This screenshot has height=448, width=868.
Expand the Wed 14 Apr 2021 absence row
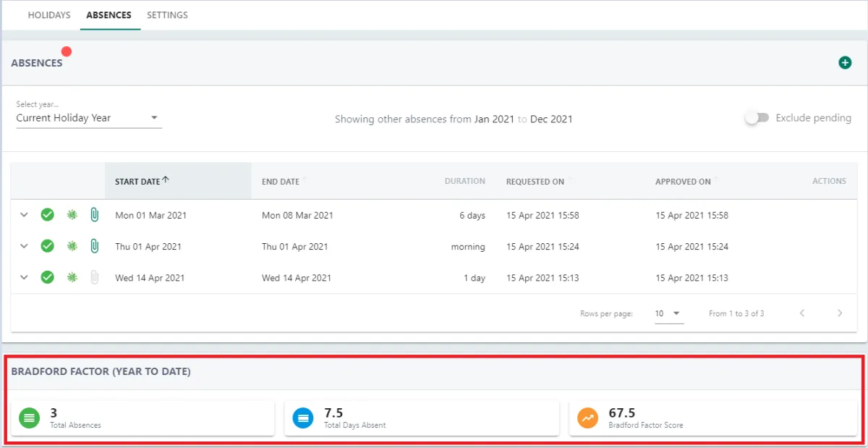[x=24, y=277]
